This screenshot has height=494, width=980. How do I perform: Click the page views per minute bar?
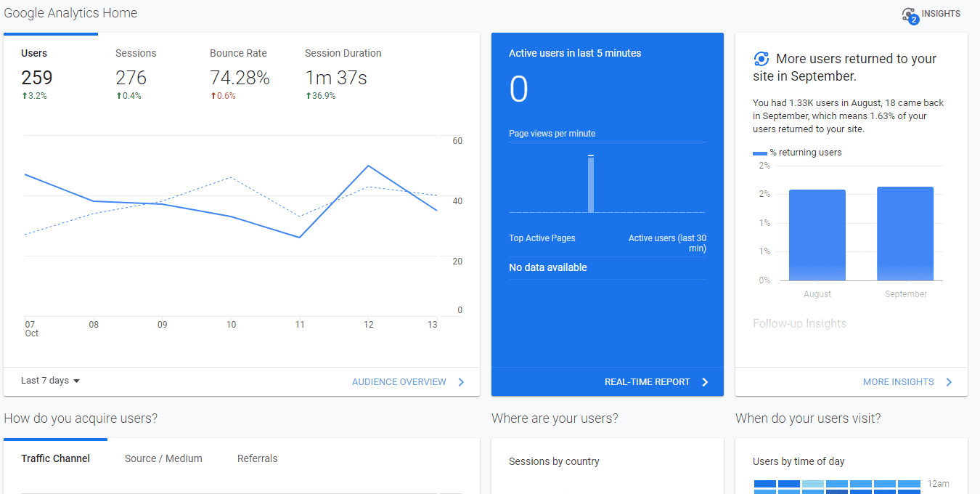(591, 184)
